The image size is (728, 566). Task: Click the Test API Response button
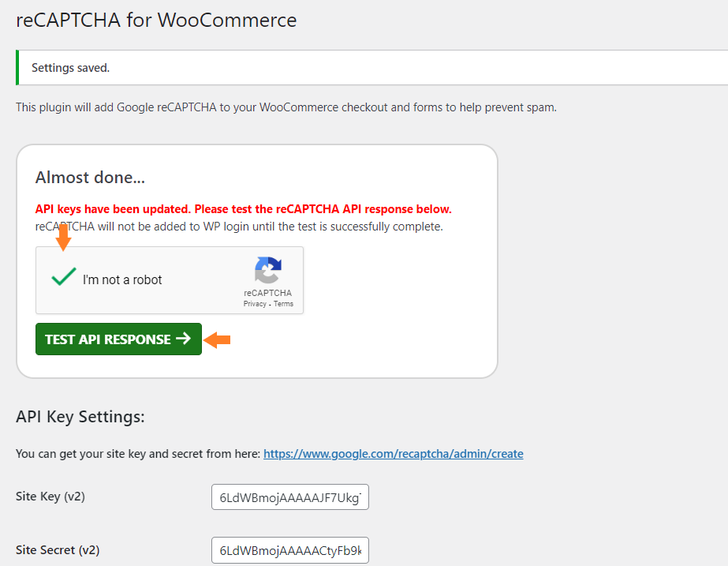(118, 339)
